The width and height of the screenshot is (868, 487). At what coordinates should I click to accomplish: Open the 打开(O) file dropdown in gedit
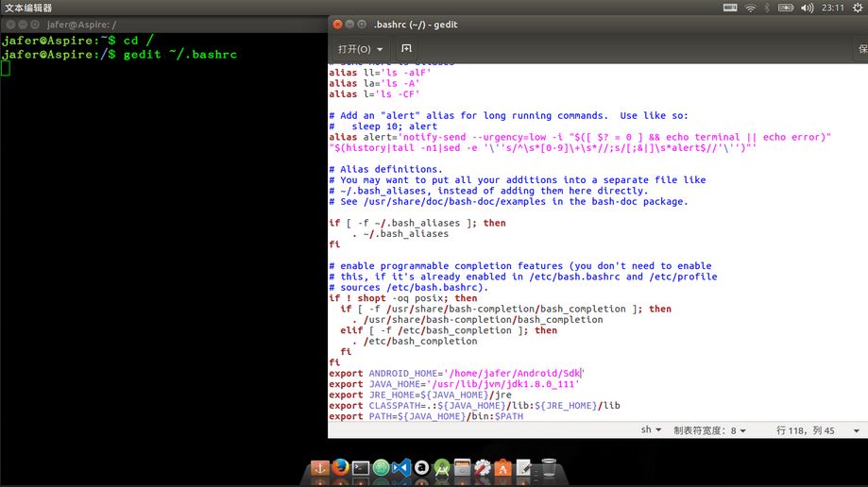tap(360, 49)
